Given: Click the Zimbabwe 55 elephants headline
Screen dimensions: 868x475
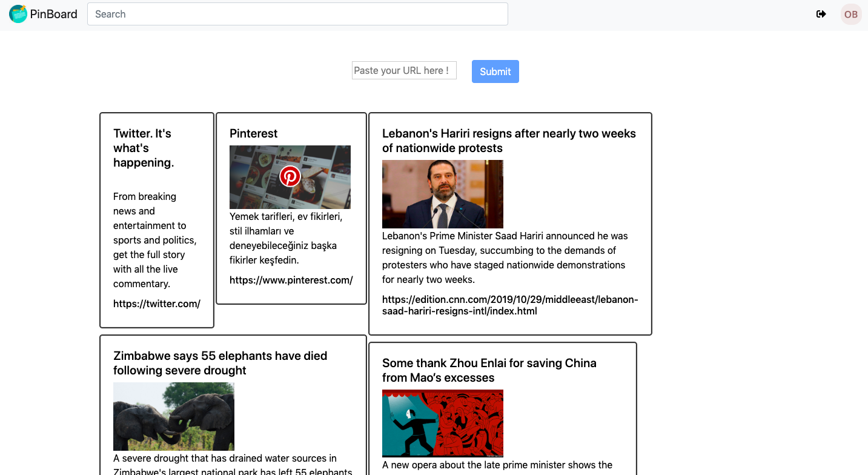Looking at the screenshot, I should tap(220, 363).
